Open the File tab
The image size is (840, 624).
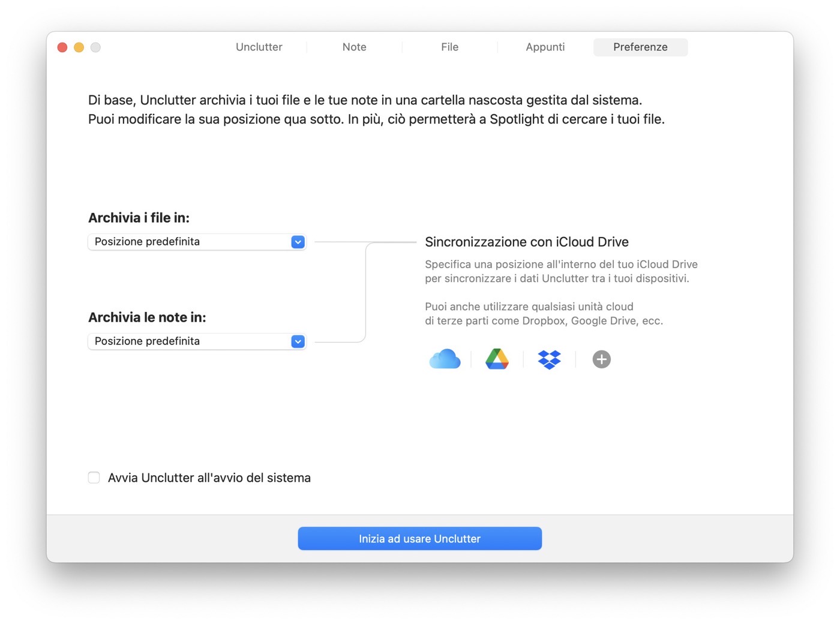(x=449, y=47)
